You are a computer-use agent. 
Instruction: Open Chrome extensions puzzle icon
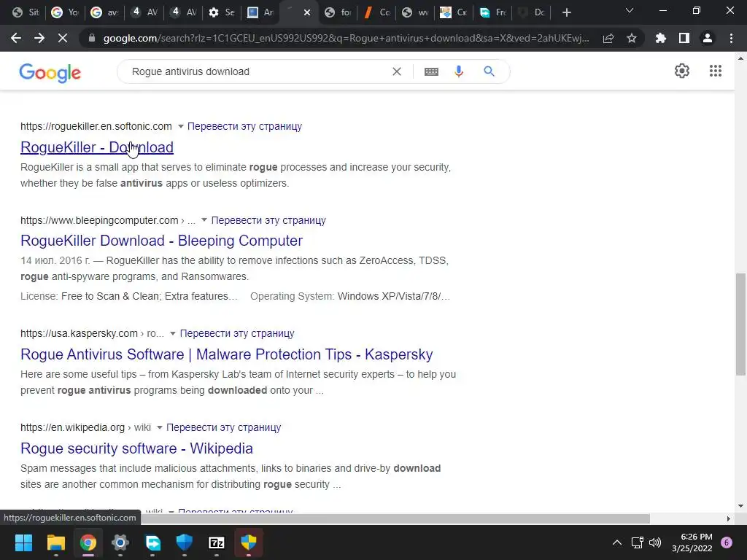[x=661, y=38]
